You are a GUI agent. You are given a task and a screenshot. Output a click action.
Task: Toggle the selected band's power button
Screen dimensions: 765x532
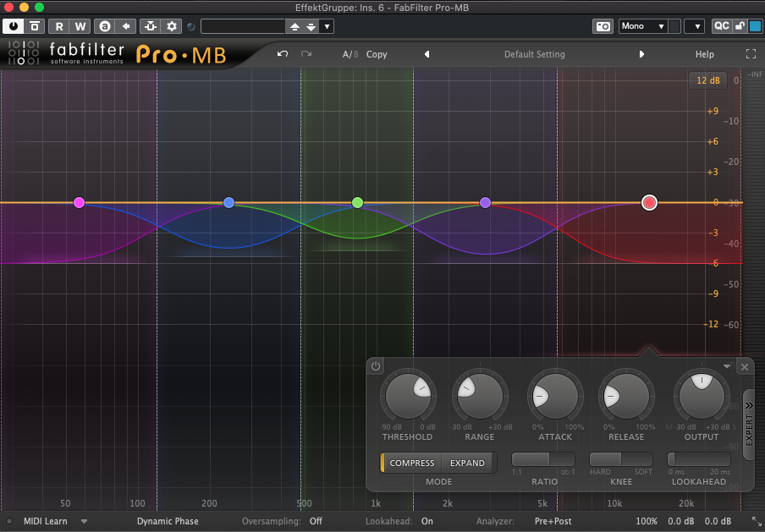click(375, 365)
